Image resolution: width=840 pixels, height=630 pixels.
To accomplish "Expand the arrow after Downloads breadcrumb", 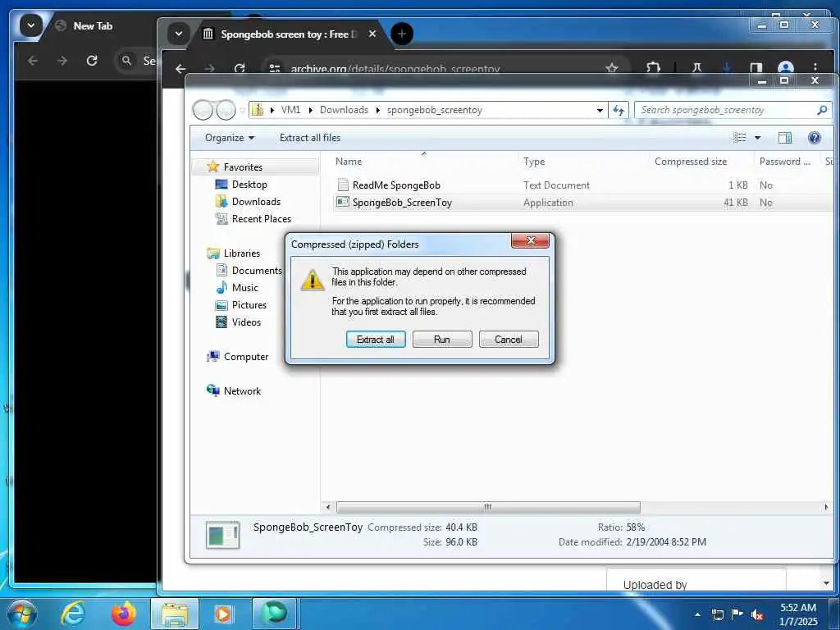I will (x=377, y=111).
